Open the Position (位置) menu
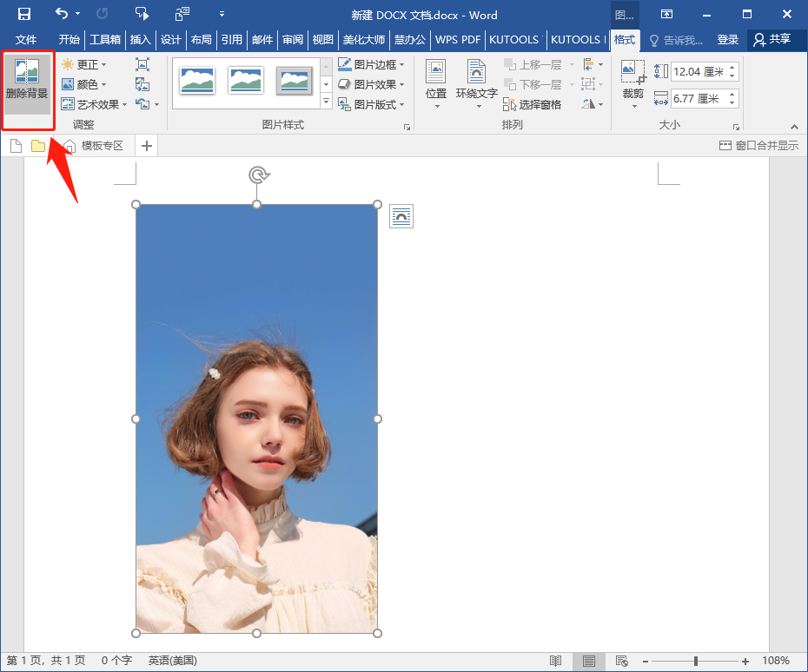 click(x=436, y=84)
